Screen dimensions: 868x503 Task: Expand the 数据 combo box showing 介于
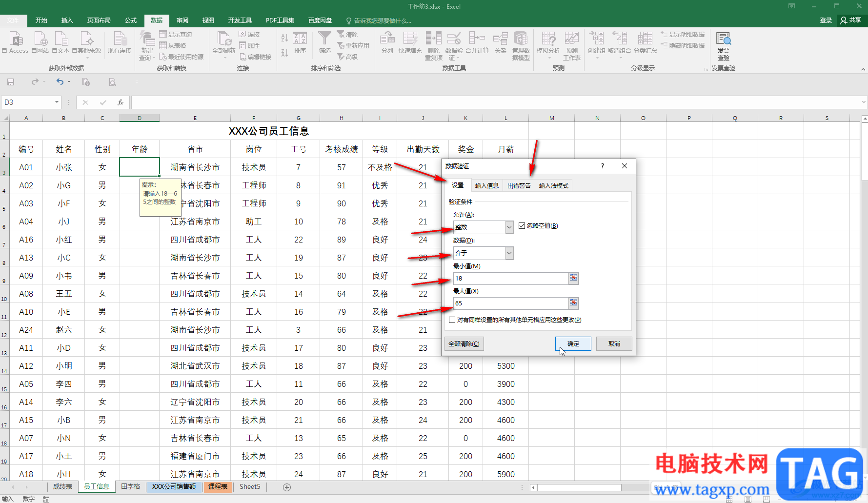509,253
